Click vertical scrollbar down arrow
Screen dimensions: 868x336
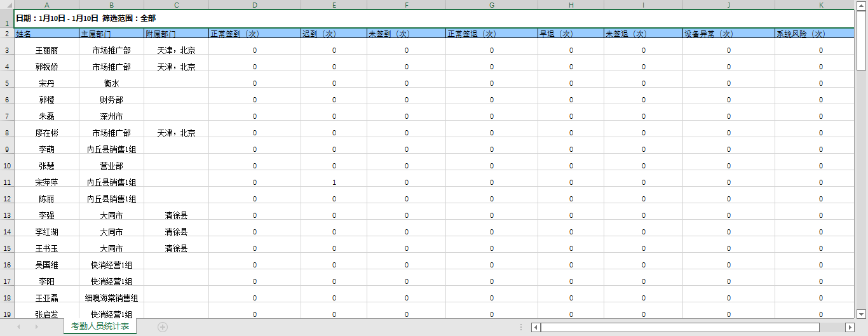[x=861, y=314]
